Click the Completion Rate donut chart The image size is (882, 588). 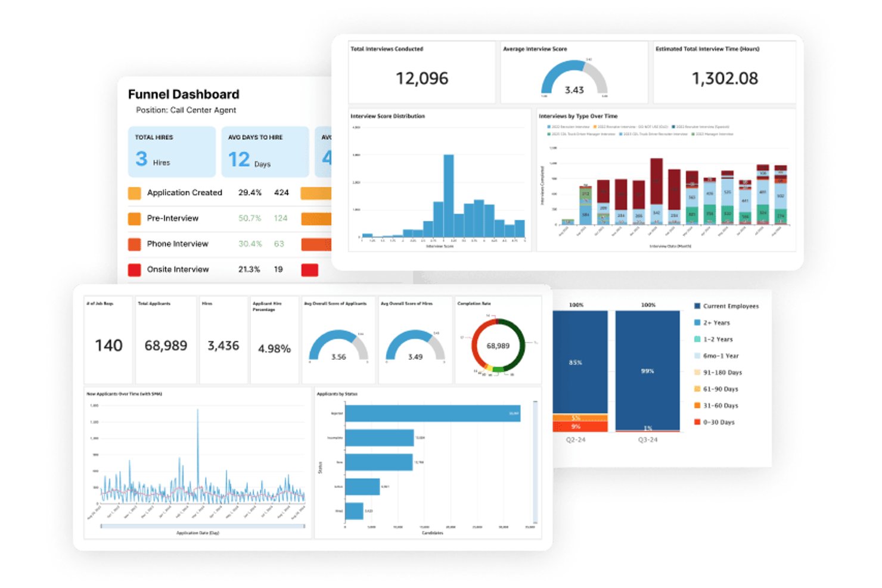tap(498, 346)
